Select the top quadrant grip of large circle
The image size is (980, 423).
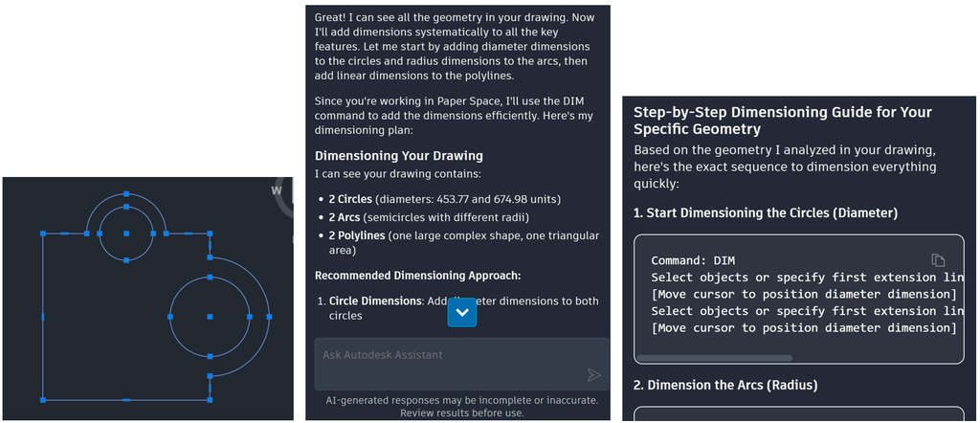point(210,277)
